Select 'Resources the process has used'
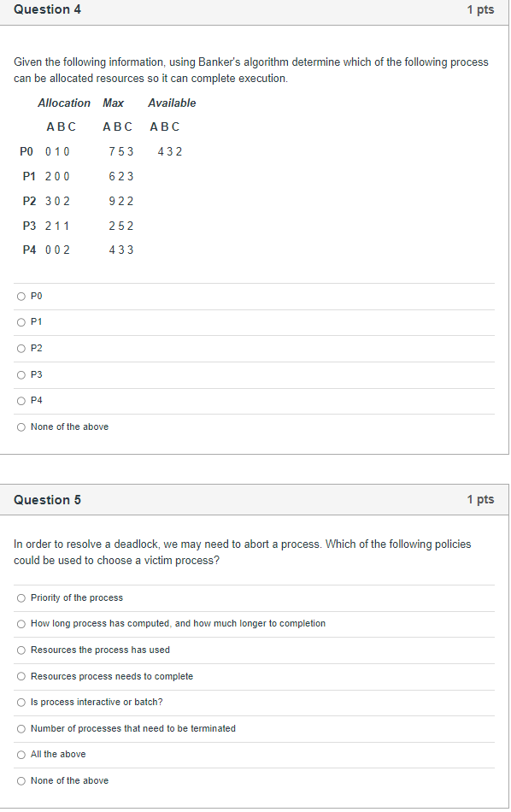The width and height of the screenshot is (511, 812). click(x=21, y=650)
